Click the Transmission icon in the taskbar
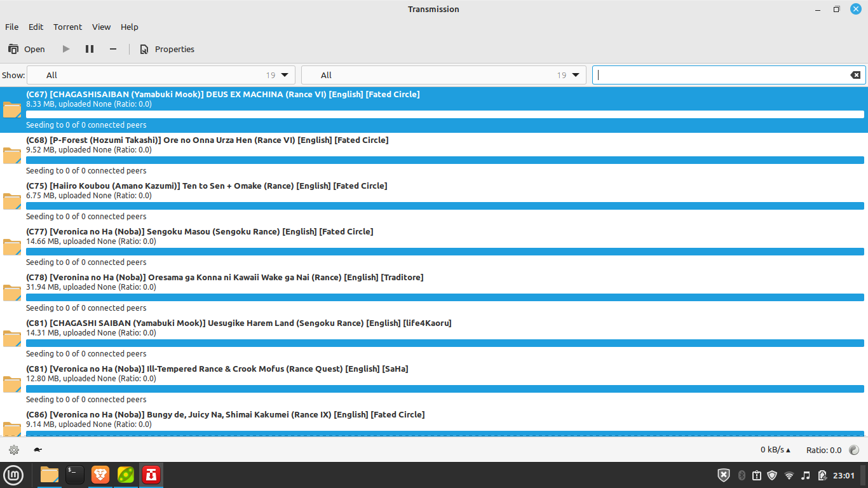This screenshot has width=868, height=488. [151, 475]
